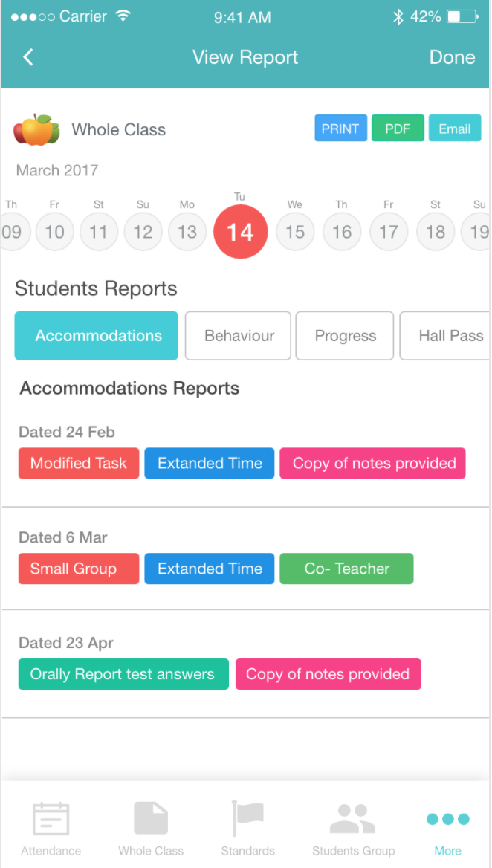Tap the More dots icon

pos(447,819)
